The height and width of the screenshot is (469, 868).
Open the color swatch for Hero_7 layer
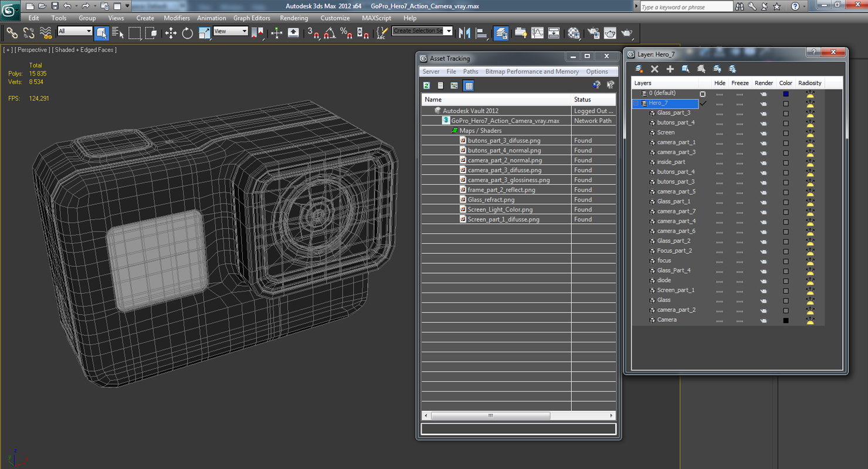[786, 104]
